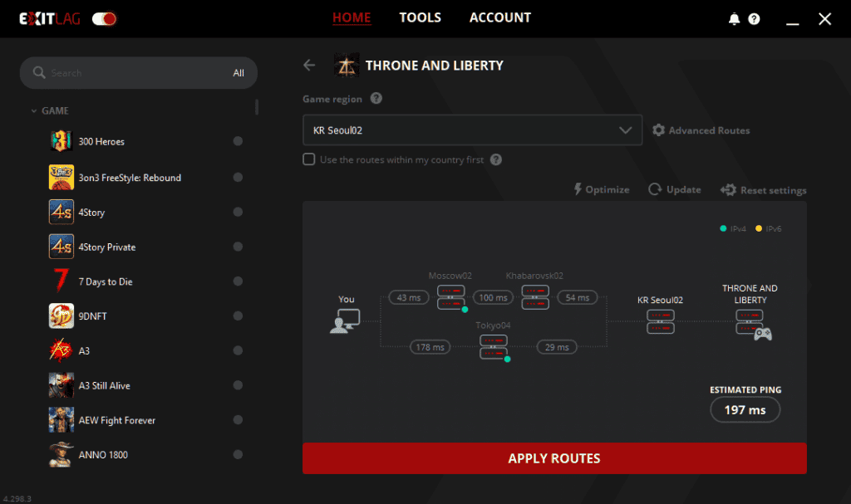Open notifications bell
851x504 pixels.
pos(734,19)
